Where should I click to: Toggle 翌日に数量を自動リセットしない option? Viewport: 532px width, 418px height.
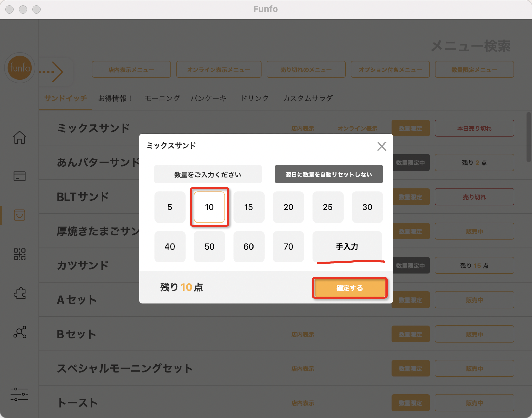click(x=329, y=174)
